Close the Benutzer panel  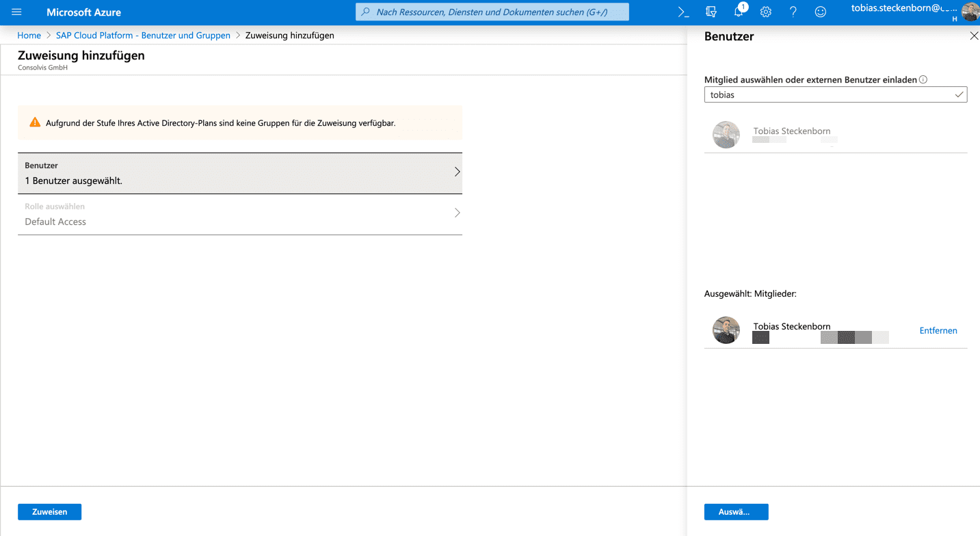(x=974, y=36)
